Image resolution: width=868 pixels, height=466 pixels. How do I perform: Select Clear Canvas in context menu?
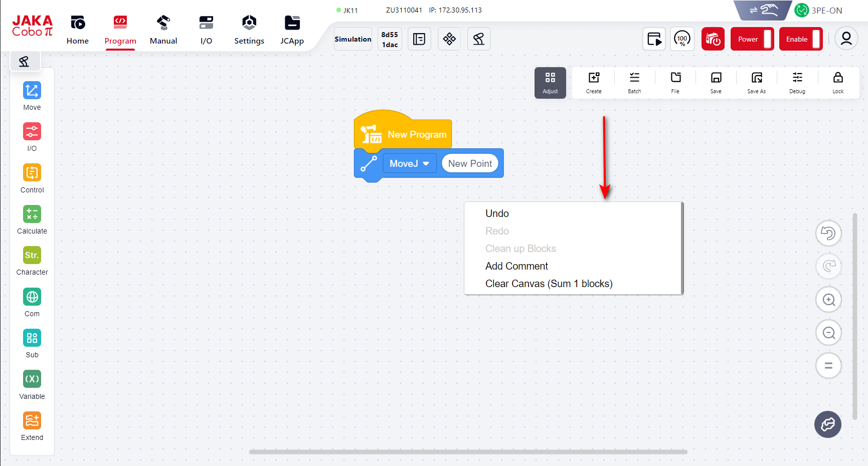pos(549,284)
